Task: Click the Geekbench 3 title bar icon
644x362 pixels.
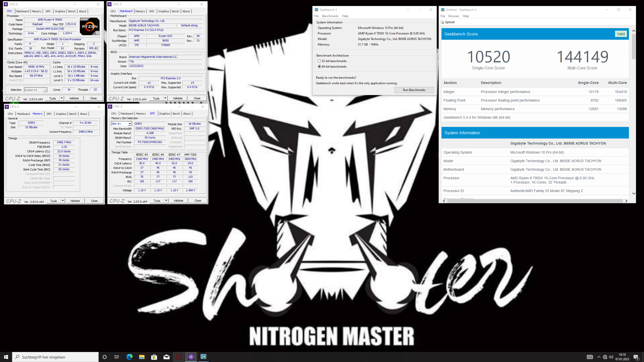Action: [x=316, y=10]
